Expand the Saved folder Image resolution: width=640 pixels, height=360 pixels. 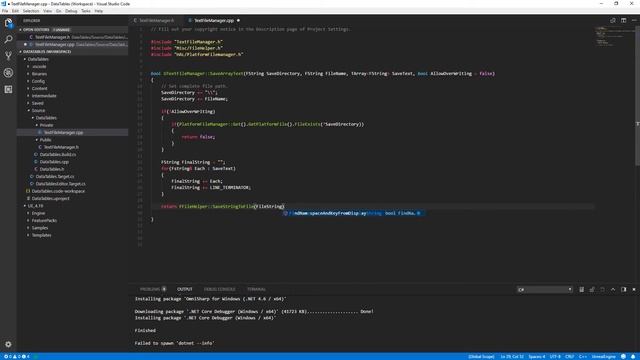[29, 103]
